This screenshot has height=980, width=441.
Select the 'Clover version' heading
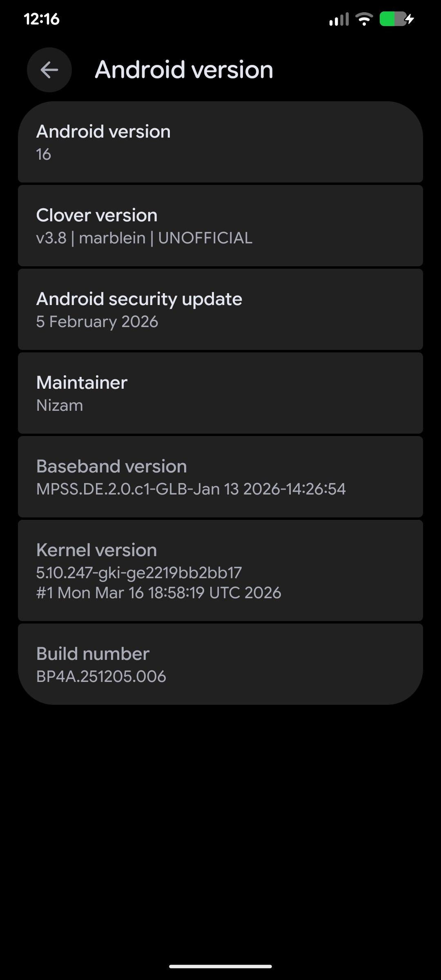coord(97,215)
